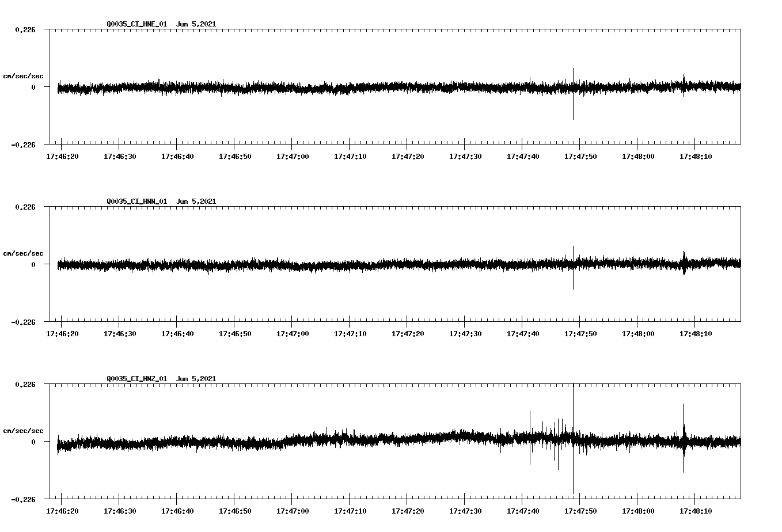782x532 pixels.
Task: Click the spike near 17:47:41 in HNZ trace
Action: [530, 438]
